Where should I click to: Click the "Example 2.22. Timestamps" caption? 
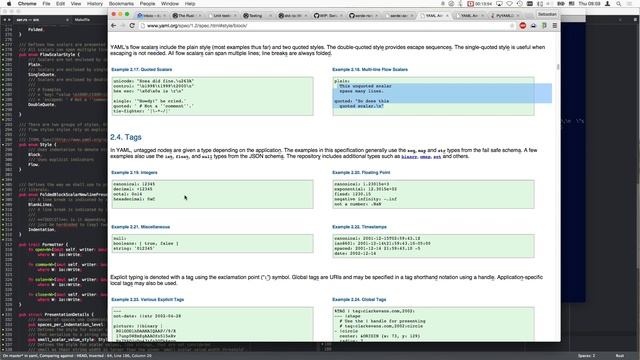coord(359,227)
